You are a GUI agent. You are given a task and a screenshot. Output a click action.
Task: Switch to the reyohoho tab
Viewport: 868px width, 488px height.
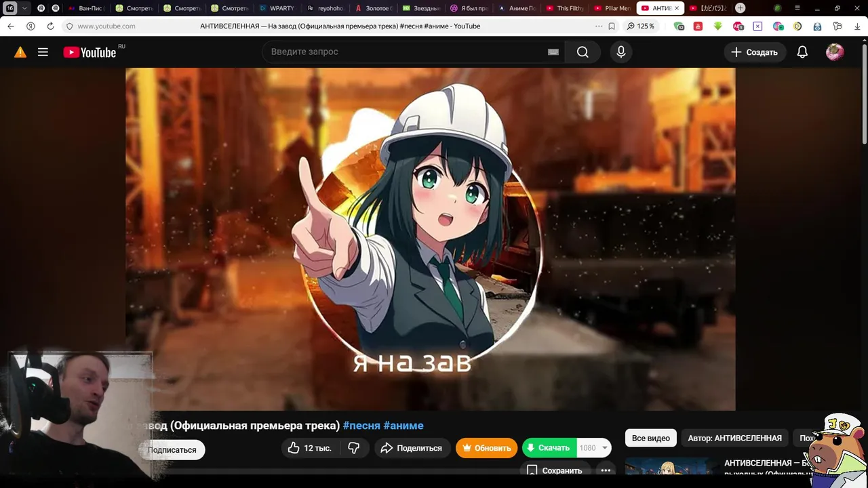pos(325,8)
